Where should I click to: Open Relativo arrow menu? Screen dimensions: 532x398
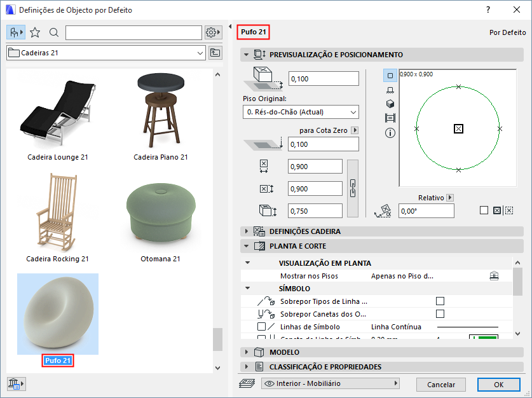pyautogui.click(x=450, y=198)
